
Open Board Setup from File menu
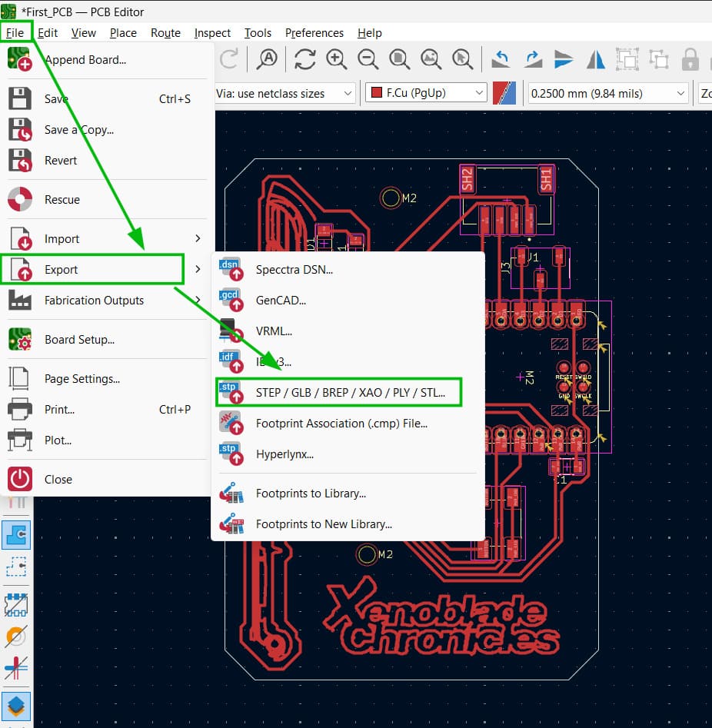pyautogui.click(x=107, y=339)
